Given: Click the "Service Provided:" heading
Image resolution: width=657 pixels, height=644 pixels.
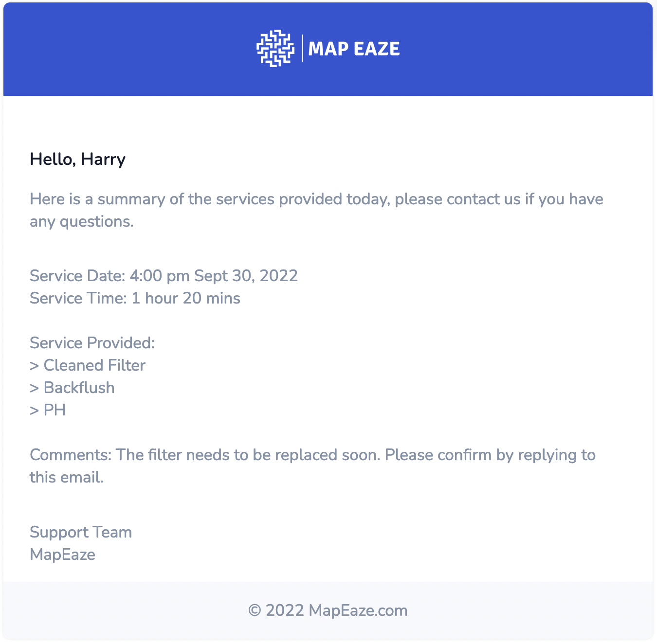Looking at the screenshot, I should tap(92, 343).
